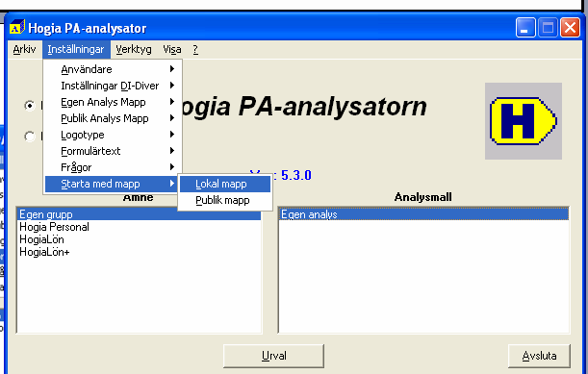Viewport: 588px width, 374px height.
Task: Expand the Egen Analys Mapp submenu
Action: 113,102
